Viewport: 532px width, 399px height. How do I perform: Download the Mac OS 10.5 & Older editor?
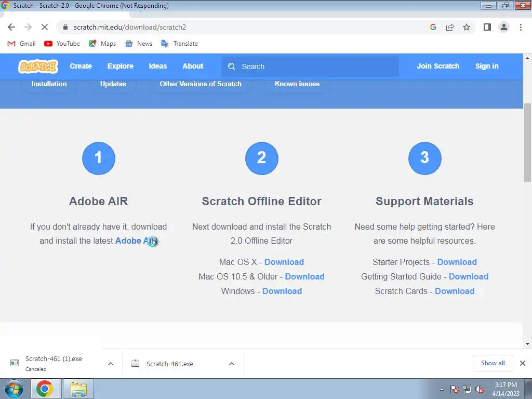304,276
